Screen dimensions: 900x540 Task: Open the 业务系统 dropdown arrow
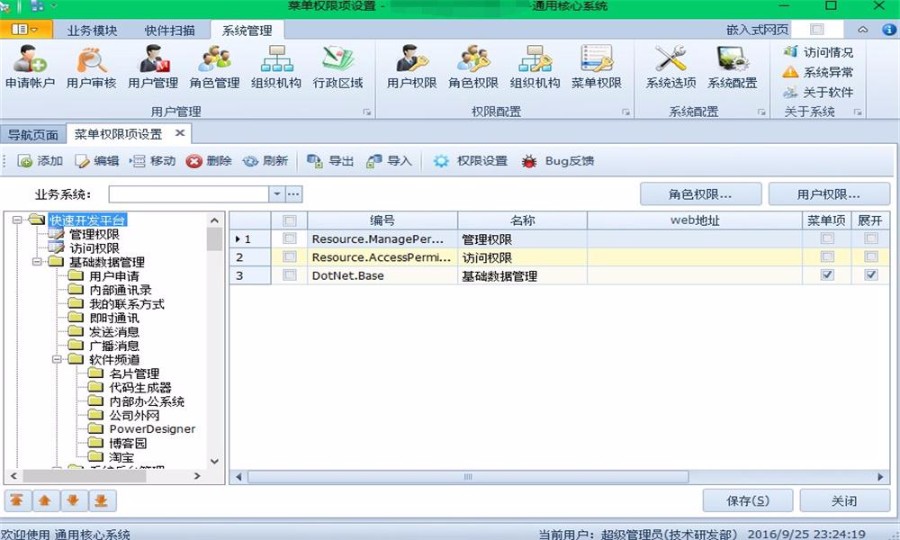click(x=277, y=194)
